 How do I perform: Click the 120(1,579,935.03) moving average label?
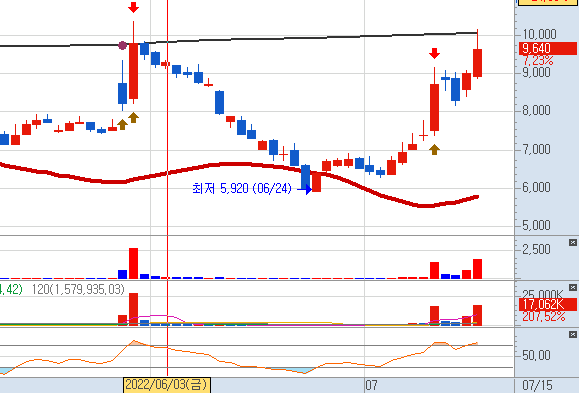coord(78,289)
